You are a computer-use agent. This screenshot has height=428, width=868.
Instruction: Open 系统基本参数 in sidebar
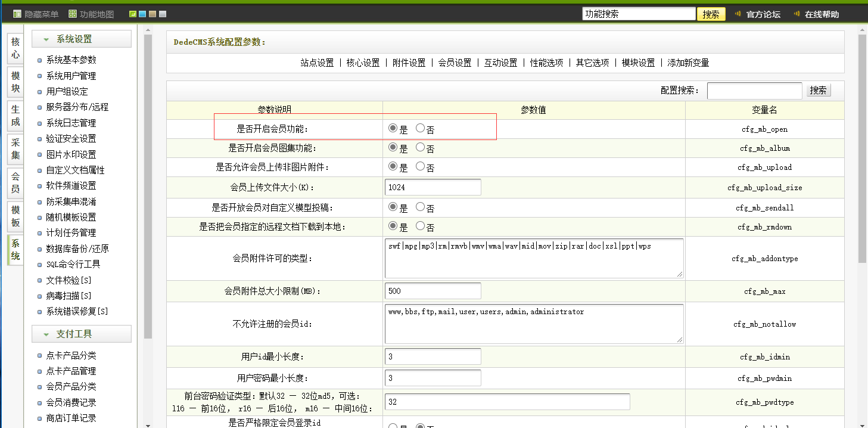[x=71, y=60]
